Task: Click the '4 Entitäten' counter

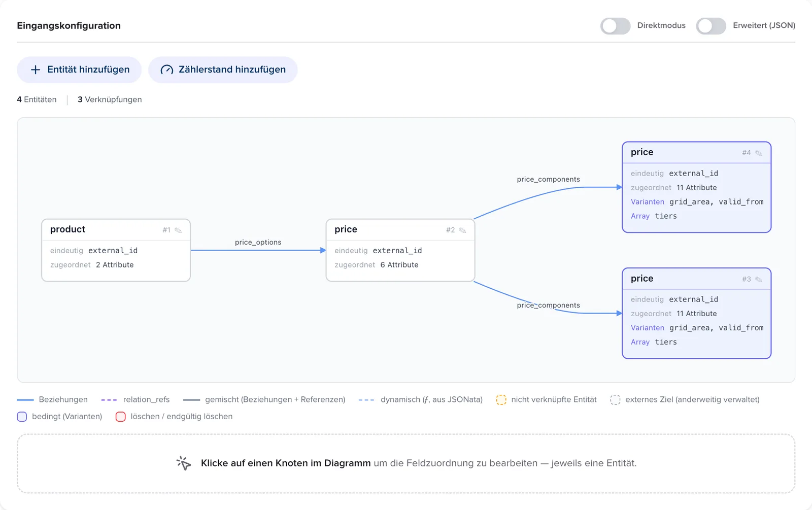Action: (x=37, y=99)
